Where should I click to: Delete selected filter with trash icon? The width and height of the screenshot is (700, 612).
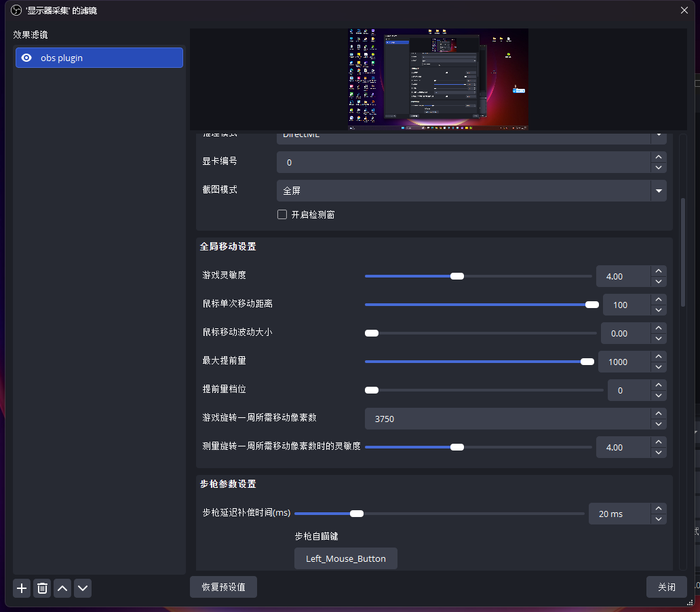coord(42,588)
